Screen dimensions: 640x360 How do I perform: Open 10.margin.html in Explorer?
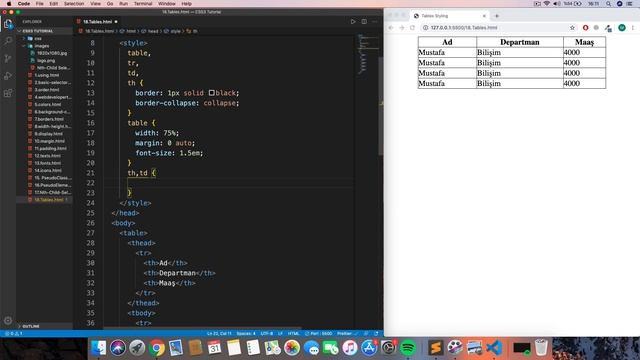tap(49, 141)
